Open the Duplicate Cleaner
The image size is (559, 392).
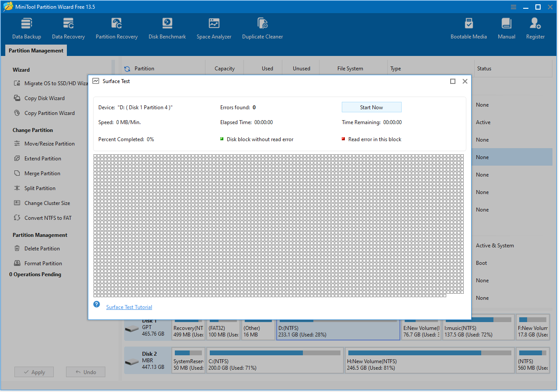coord(262,27)
